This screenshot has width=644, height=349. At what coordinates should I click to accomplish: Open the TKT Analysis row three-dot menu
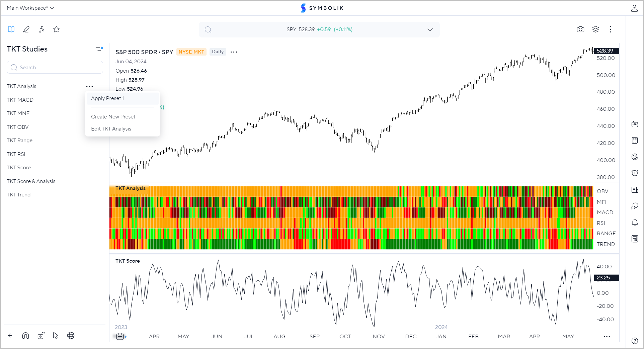89,86
